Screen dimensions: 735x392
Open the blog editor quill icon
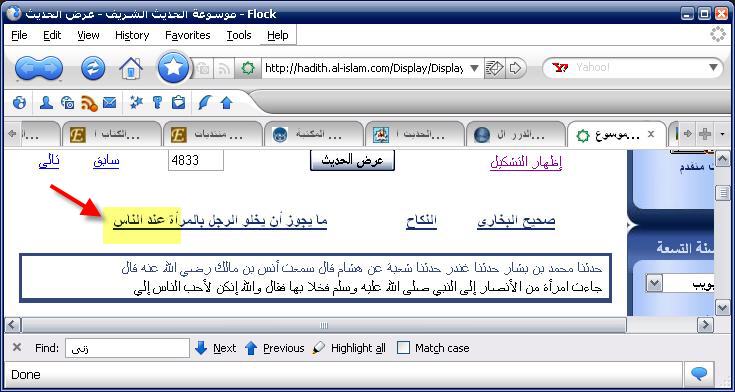205,103
